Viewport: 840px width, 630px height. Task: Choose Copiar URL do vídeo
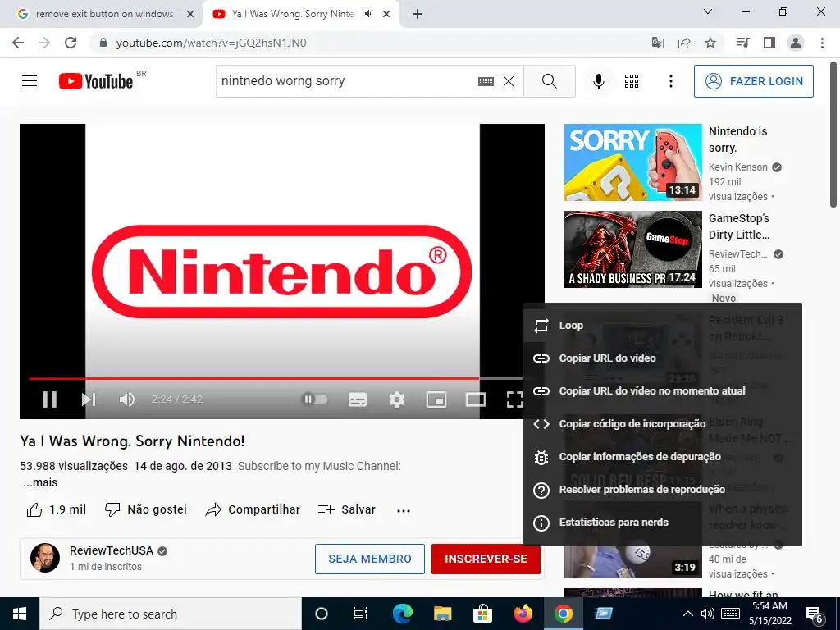point(663,358)
